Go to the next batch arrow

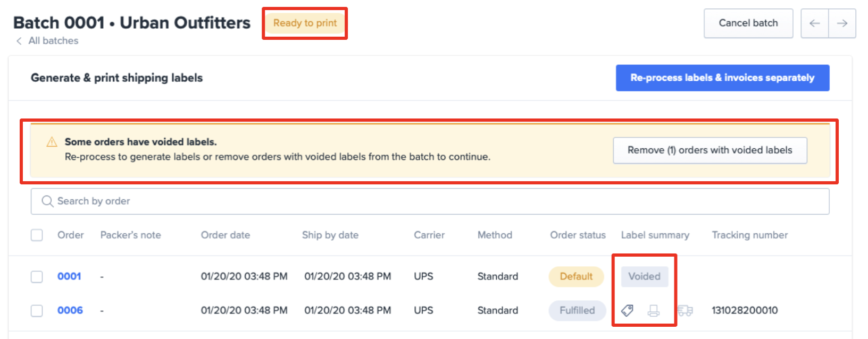pyautogui.click(x=842, y=23)
